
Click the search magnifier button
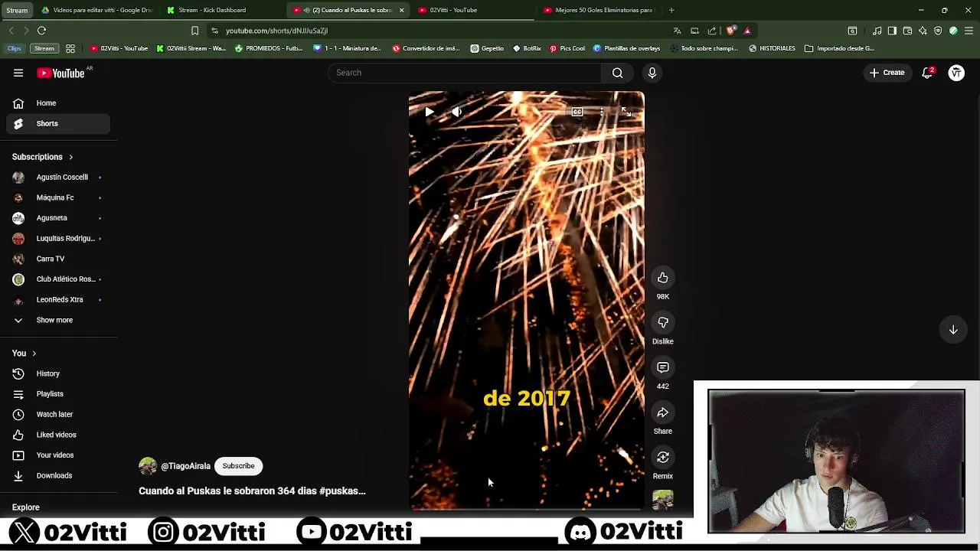(x=617, y=73)
